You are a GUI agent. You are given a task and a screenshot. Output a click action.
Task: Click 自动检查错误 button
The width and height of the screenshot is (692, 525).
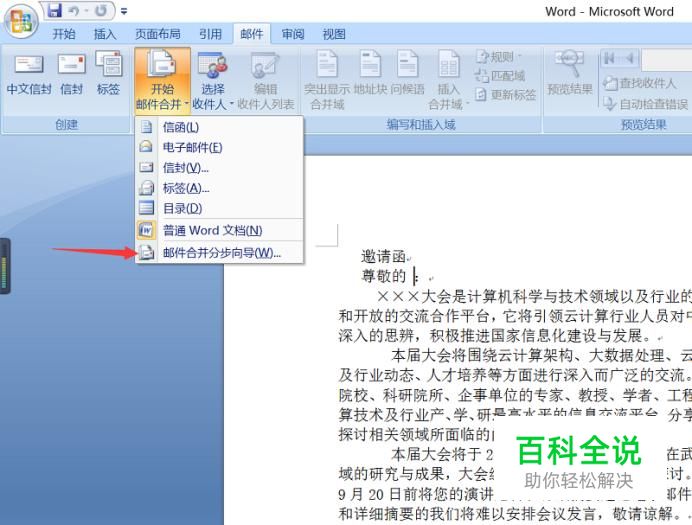pos(645,104)
